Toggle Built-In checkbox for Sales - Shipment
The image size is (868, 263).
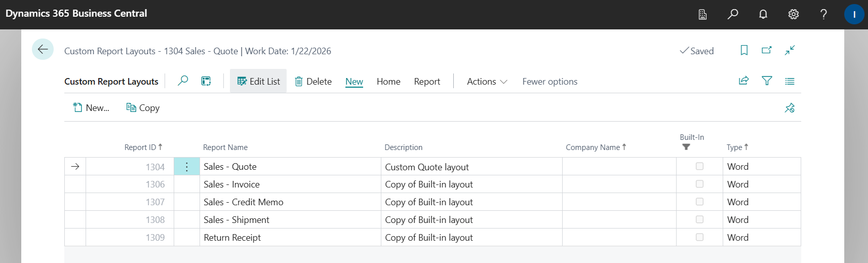699,219
